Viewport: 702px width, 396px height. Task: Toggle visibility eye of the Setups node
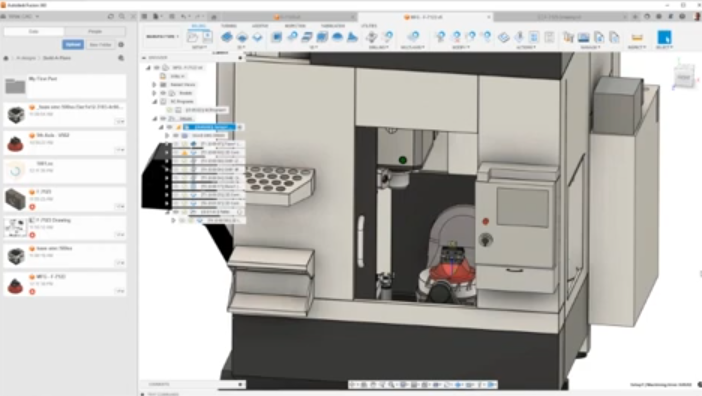(x=163, y=119)
